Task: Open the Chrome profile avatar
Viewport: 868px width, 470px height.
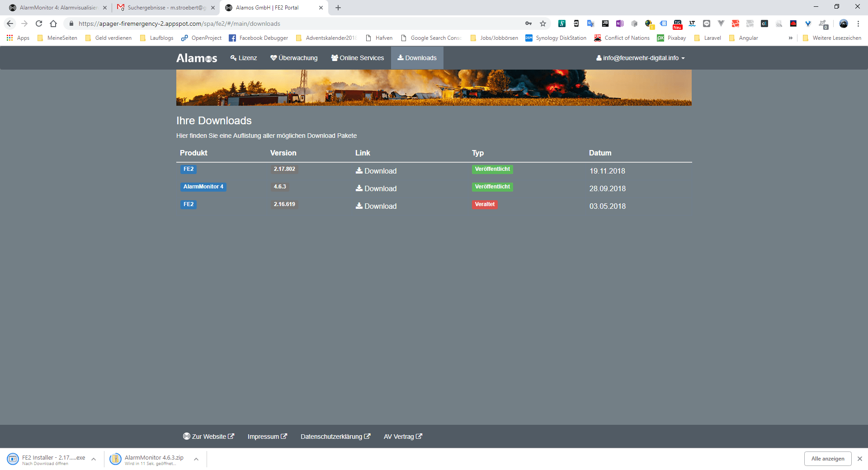Action: pyautogui.click(x=844, y=23)
